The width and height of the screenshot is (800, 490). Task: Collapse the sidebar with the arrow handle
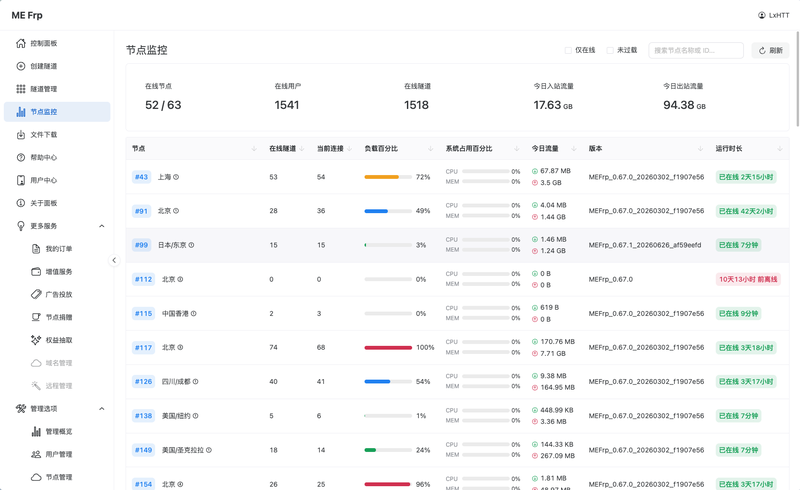(114, 260)
